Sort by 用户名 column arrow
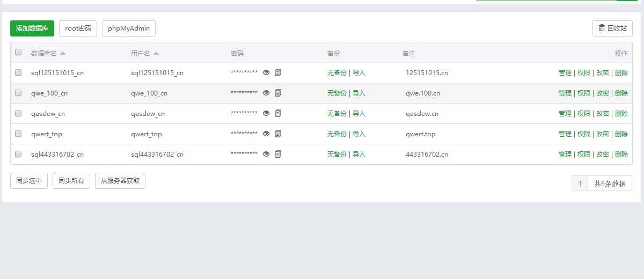This screenshot has width=644, height=279. (156, 54)
